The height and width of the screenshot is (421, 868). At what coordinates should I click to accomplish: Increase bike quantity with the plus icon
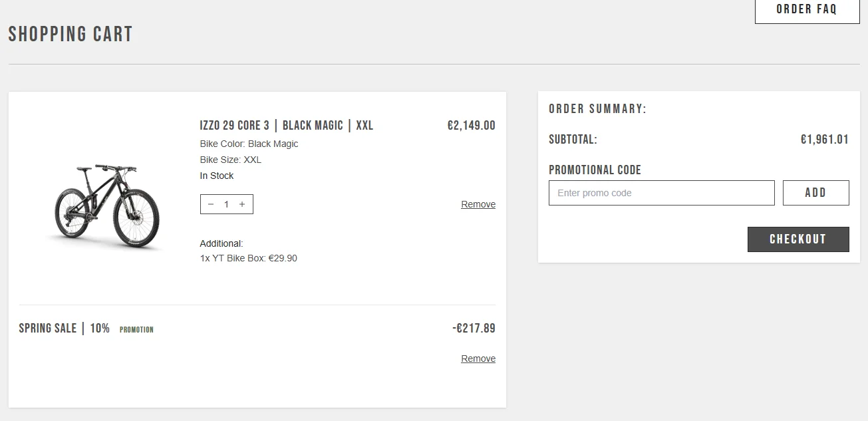tap(242, 204)
